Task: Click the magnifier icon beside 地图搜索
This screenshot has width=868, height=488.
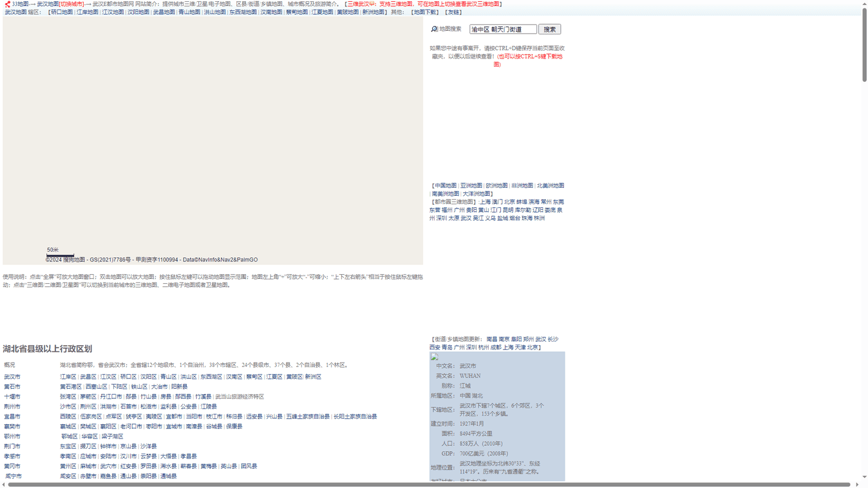Action: [x=434, y=29]
